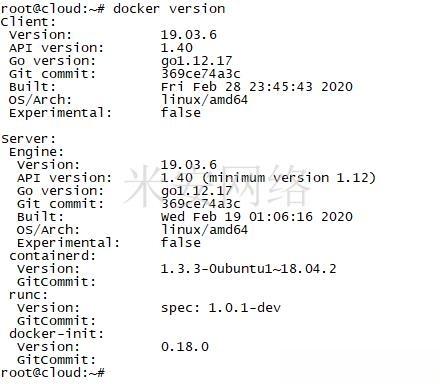
Task: Click the Client API version 1.40
Action: [177, 48]
